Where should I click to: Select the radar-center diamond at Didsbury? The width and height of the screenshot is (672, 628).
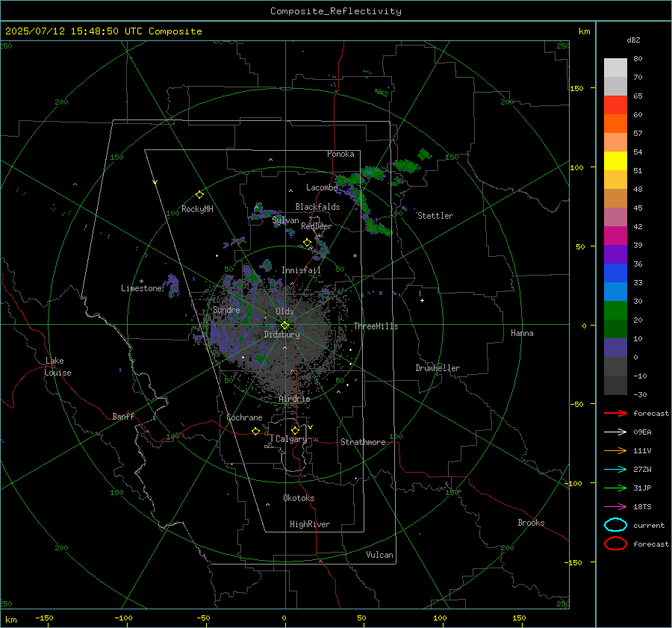tap(285, 326)
